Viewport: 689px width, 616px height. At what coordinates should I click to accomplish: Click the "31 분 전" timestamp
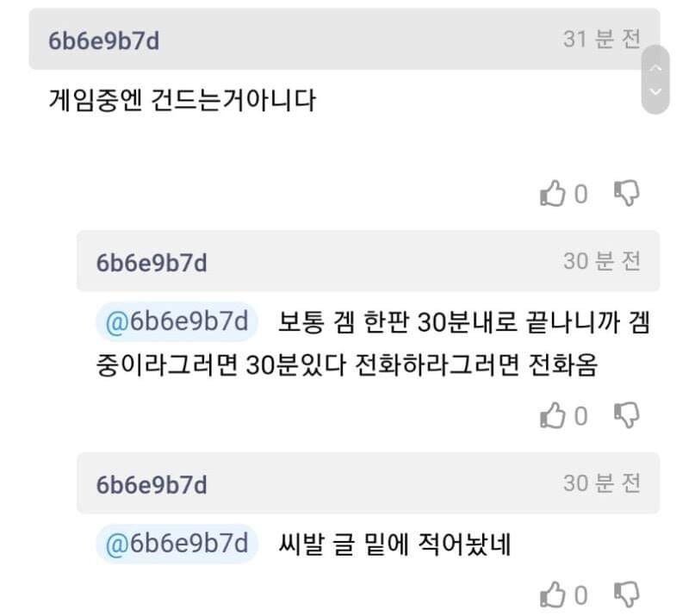602,40
